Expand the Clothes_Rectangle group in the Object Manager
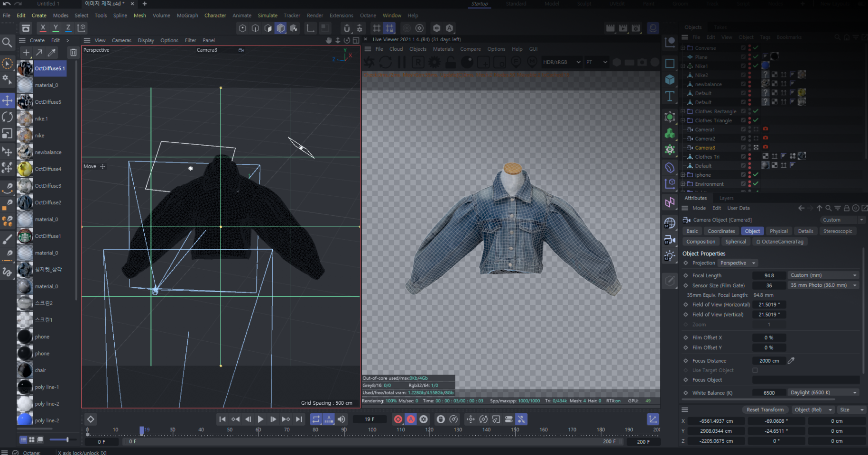 [682, 111]
